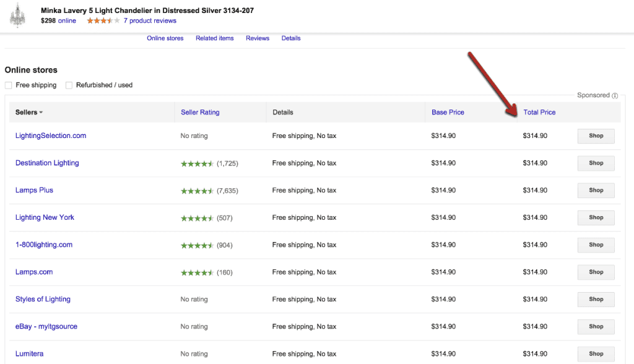634x364 pixels.
Task: Click Destination Lighting rating stars
Action: point(198,163)
